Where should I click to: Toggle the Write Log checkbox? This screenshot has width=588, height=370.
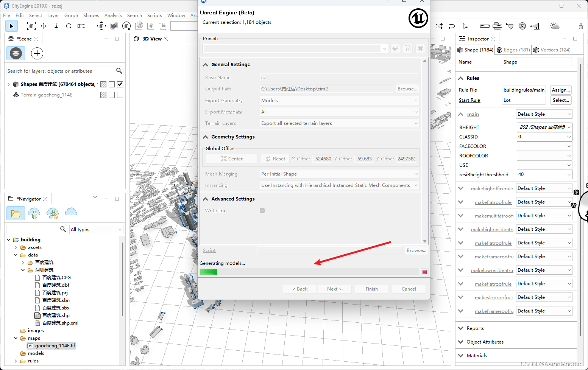click(262, 210)
